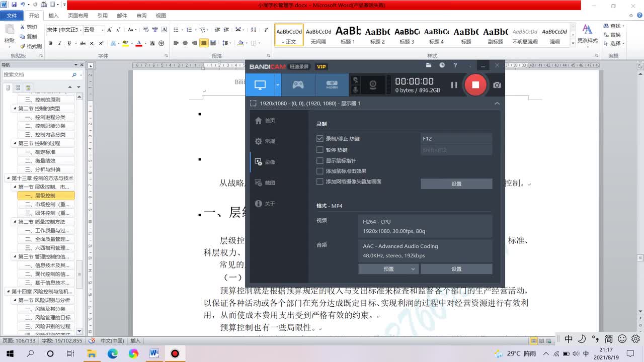644x362 pixels.
Task: Open Bandicam scheduled recording clock icon
Action: [442, 65]
